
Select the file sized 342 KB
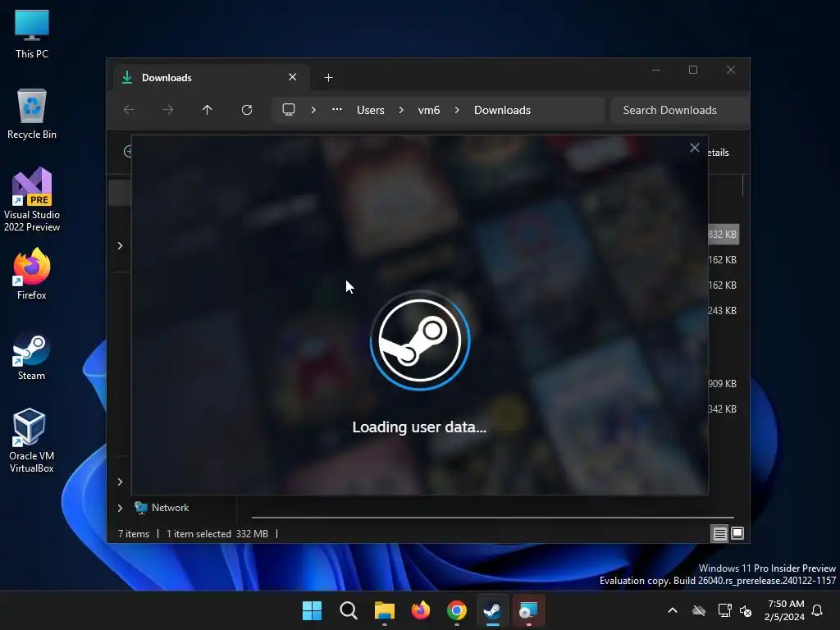pyautogui.click(x=722, y=409)
